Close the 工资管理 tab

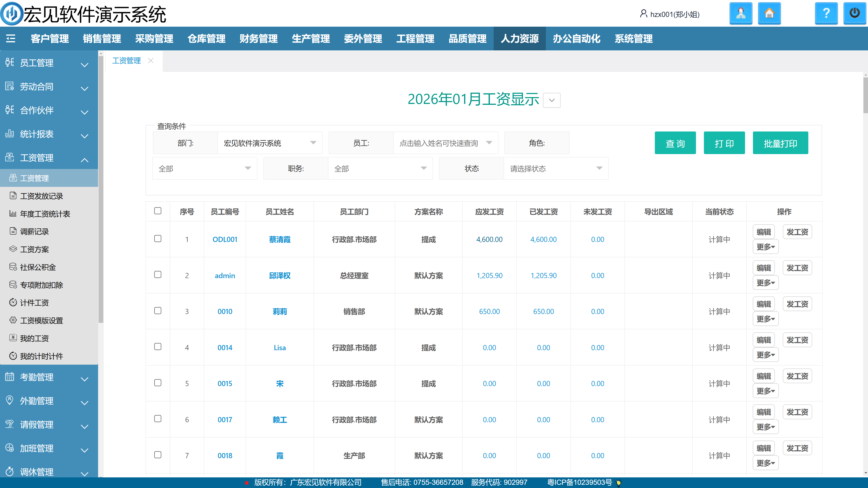151,61
